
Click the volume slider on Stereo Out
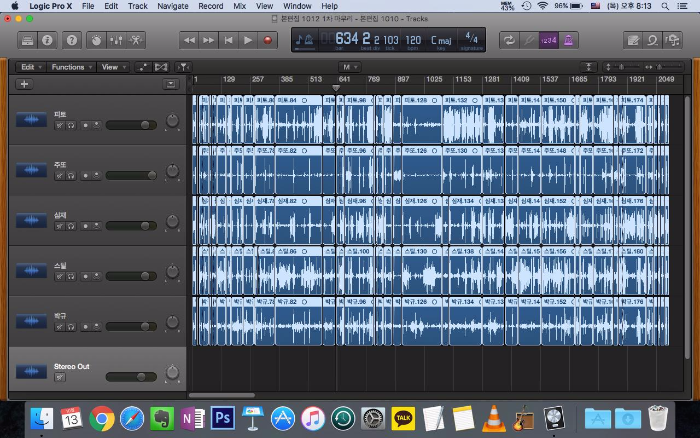tap(131, 377)
